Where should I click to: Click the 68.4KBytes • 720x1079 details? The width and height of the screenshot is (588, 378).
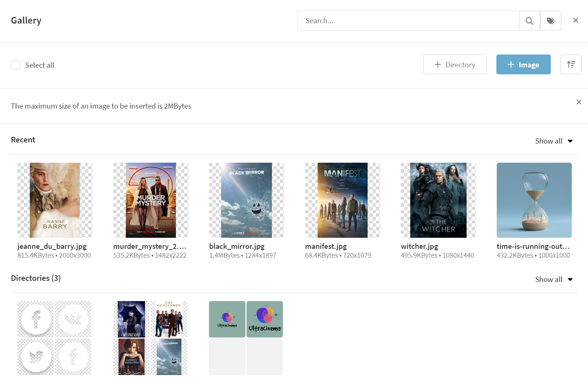coord(338,255)
